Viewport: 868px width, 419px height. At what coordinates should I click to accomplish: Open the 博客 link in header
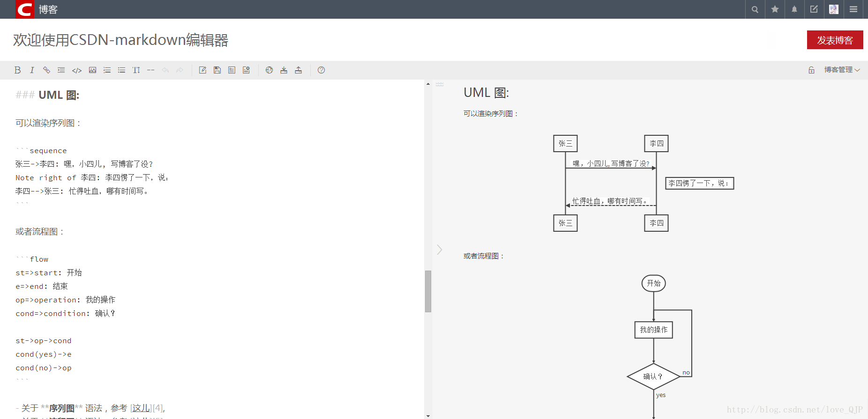pyautogui.click(x=48, y=9)
